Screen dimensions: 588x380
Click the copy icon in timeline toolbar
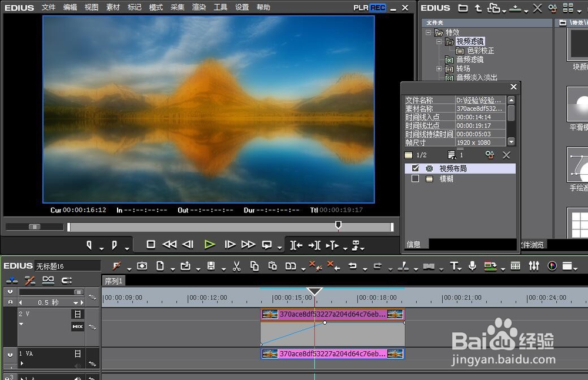pos(254,266)
